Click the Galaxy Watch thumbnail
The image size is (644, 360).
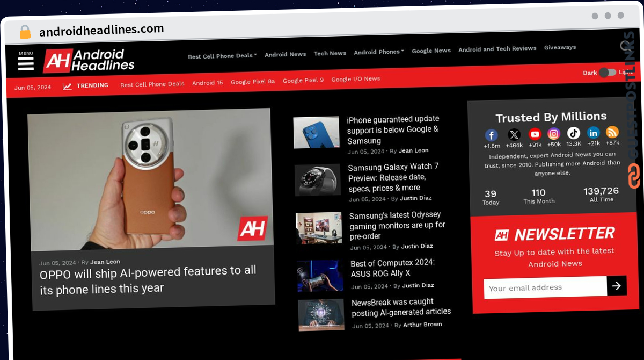coord(318,179)
